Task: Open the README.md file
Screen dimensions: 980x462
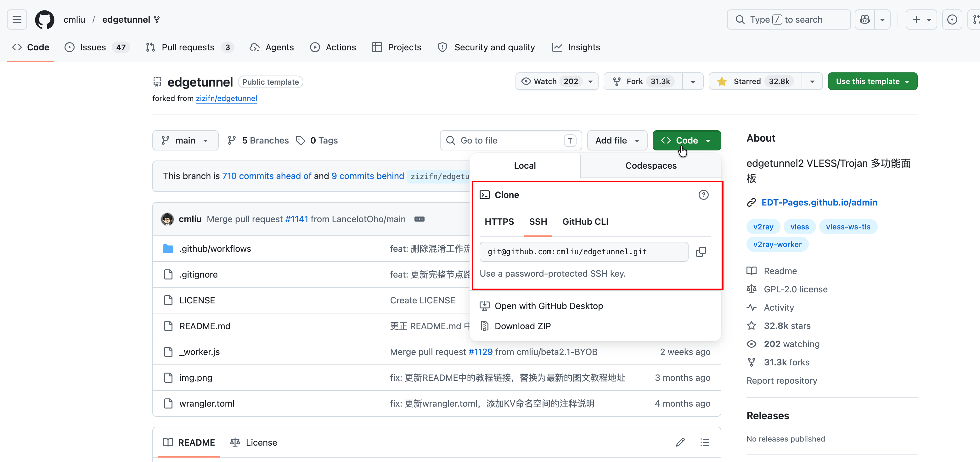Action: (x=205, y=326)
